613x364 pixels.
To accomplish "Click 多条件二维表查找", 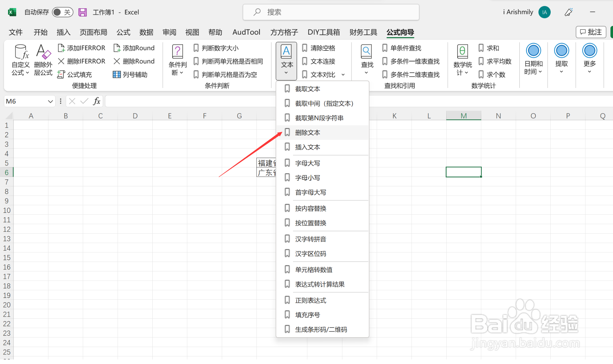I will [411, 74].
